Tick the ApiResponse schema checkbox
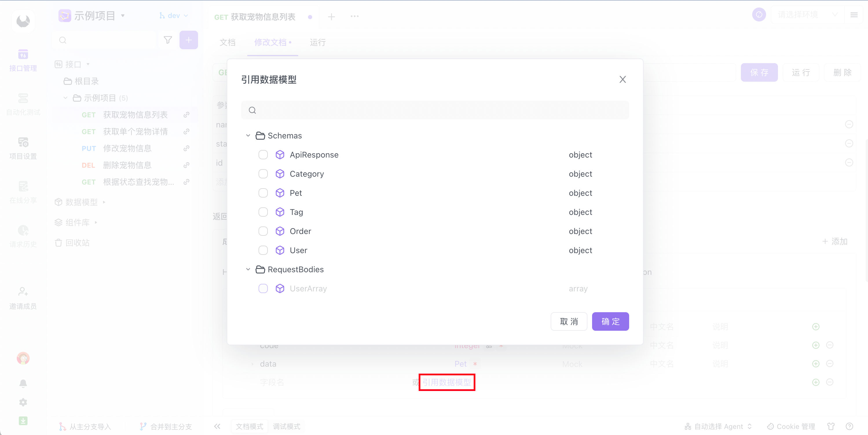The height and width of the screenshot is (435, 868). pyautogui.click(x=263, y=155)
